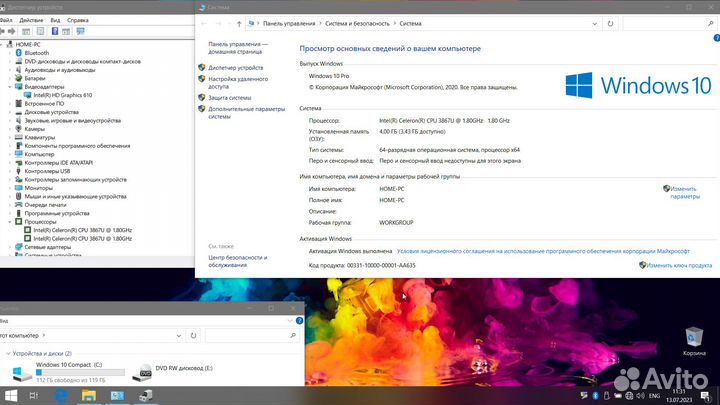Open File Explorer from the taskbar

(x=89, y=396)
